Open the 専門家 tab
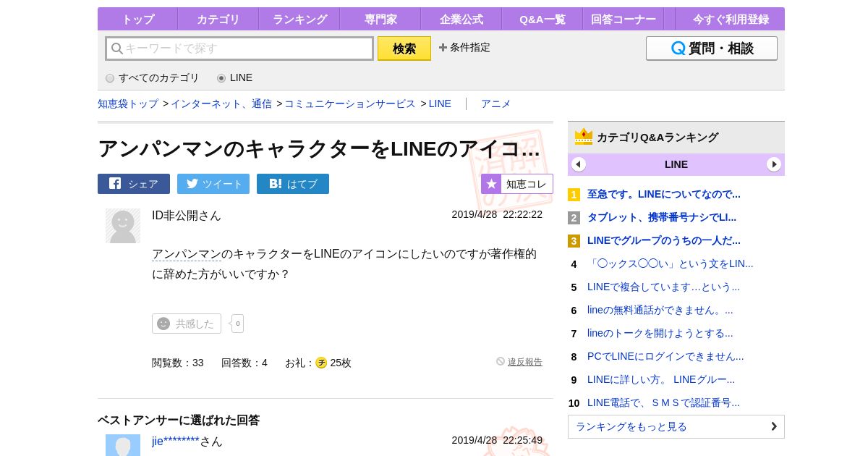Image resolution: width=868 pixels, height=456 pixels. [380, 20]
